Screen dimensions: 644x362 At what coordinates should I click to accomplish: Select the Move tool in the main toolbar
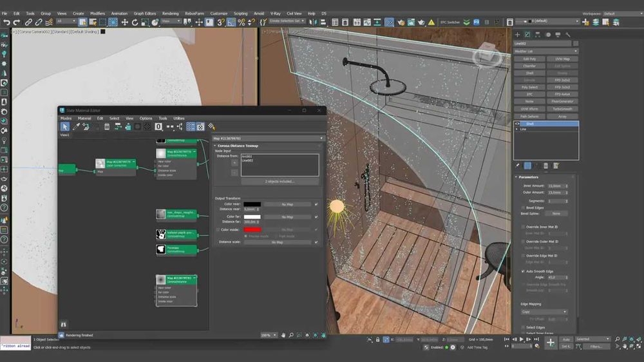pyautogui.click(x=124, y=22)
